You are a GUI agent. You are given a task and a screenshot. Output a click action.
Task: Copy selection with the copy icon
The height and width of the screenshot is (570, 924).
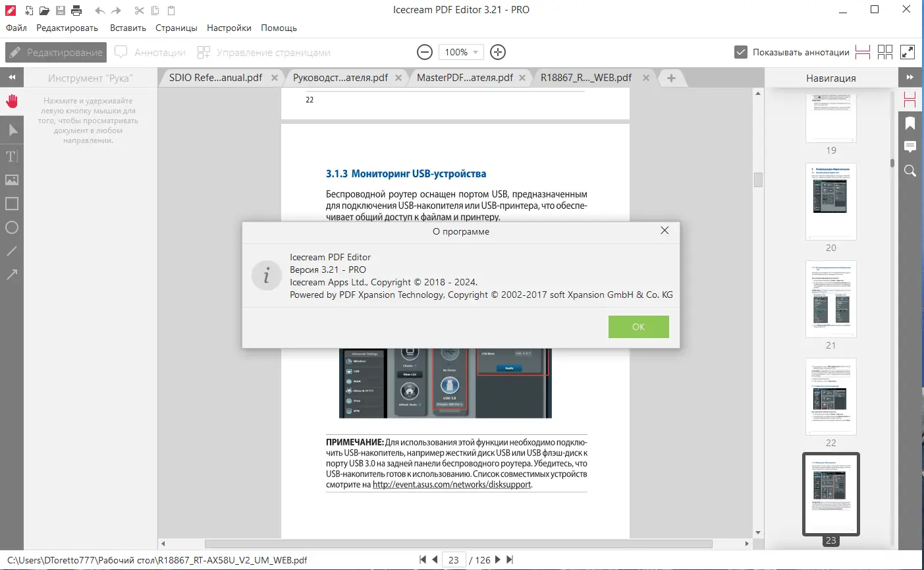click(x=155, y=11)
